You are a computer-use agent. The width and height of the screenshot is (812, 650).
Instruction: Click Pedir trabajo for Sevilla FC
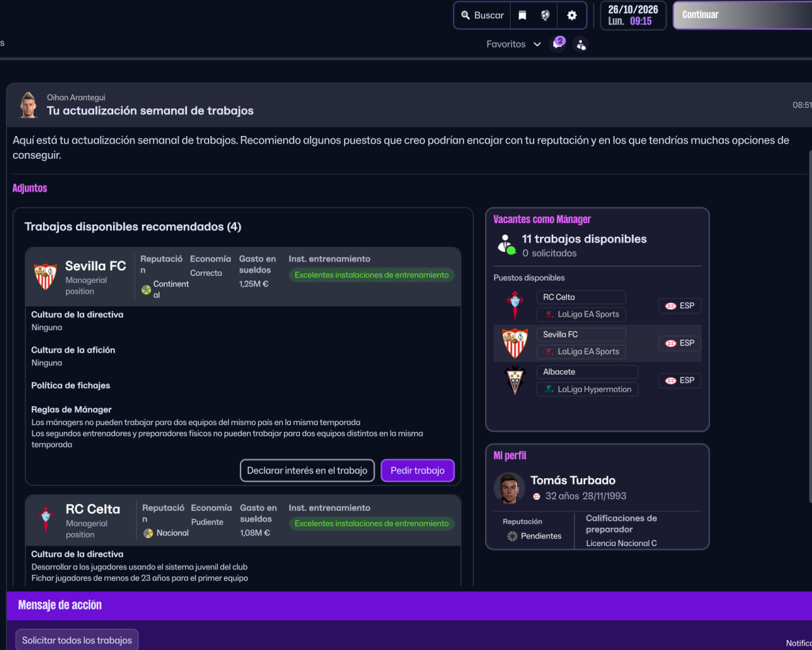417,470
